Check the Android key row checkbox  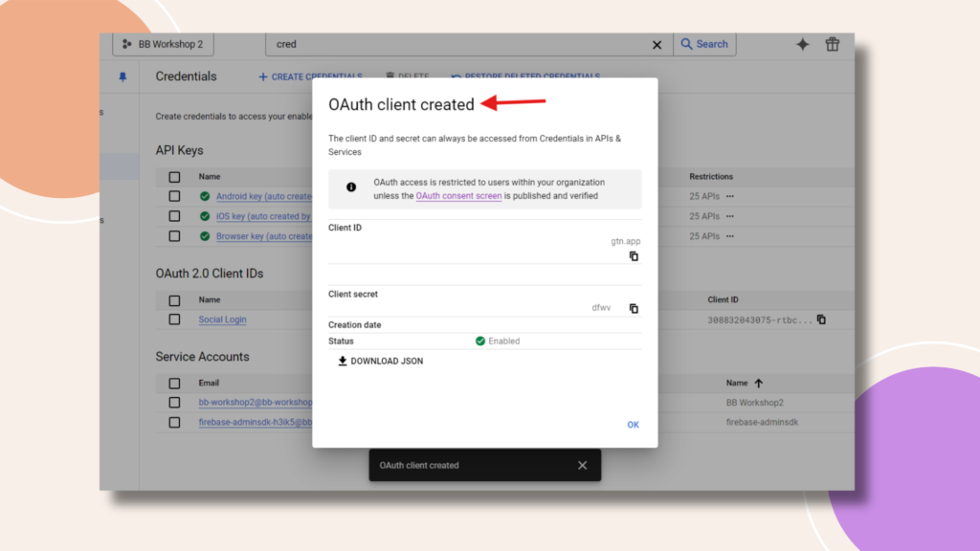coord(174,197)
